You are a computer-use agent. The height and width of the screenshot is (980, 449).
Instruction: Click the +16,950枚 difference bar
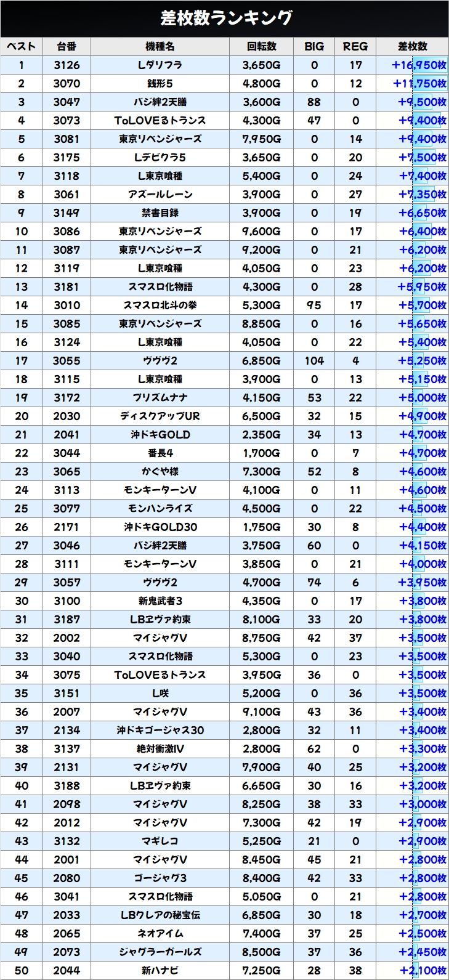(419, 65)
